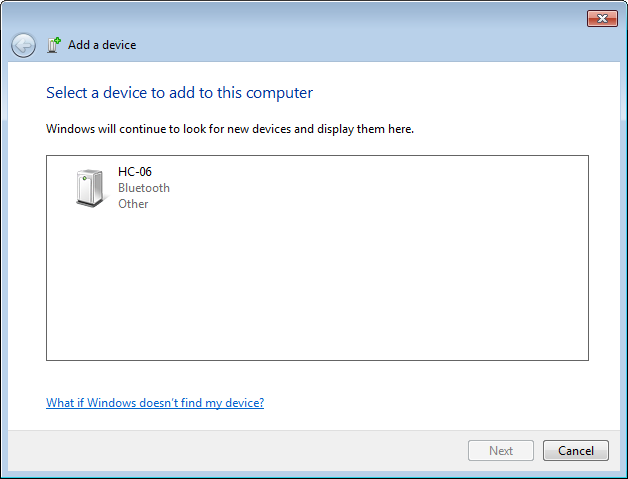Click the 'Add a device' title text

[102, 45]
